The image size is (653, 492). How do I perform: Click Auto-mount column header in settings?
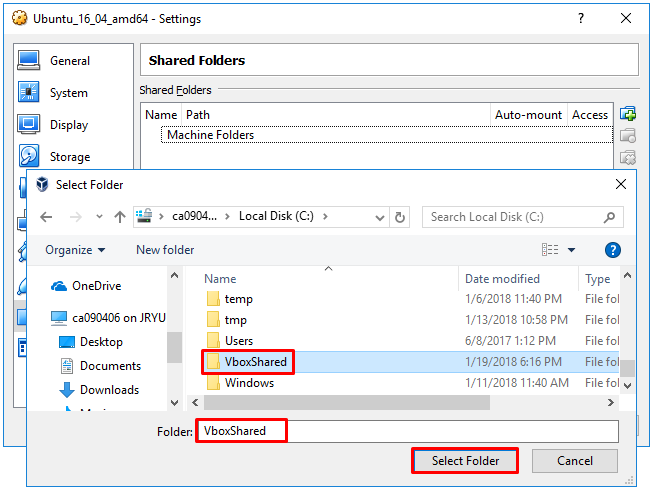point(528,115)
